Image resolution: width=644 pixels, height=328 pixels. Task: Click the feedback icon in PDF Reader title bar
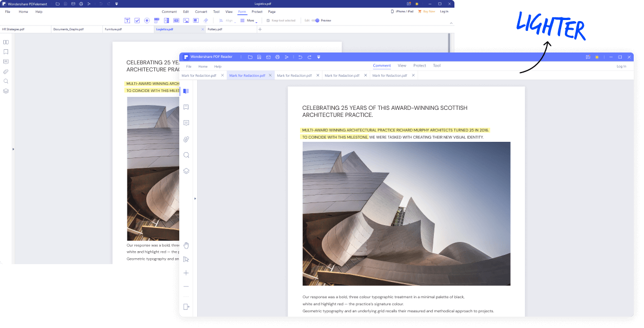[x=588, y=57]
